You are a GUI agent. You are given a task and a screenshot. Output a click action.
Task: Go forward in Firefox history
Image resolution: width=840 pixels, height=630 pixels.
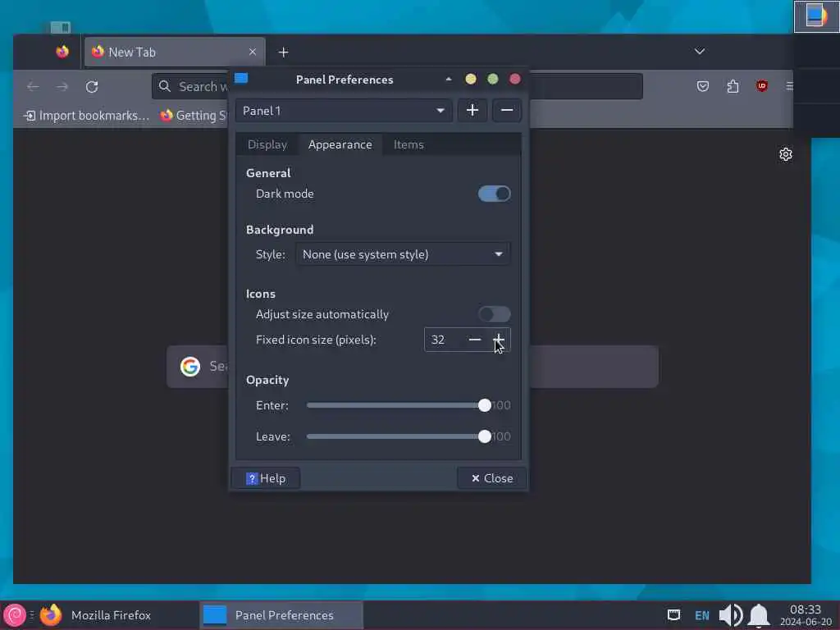coord(62,87)
